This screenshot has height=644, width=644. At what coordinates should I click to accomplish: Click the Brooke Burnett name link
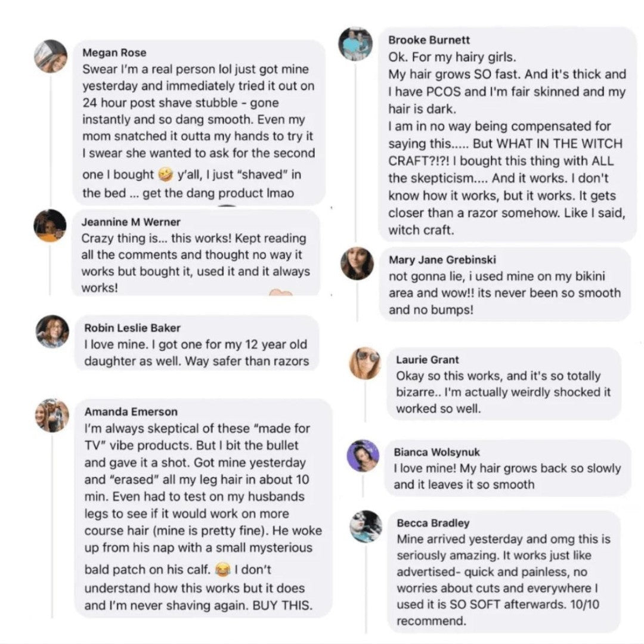coord(429,40)
